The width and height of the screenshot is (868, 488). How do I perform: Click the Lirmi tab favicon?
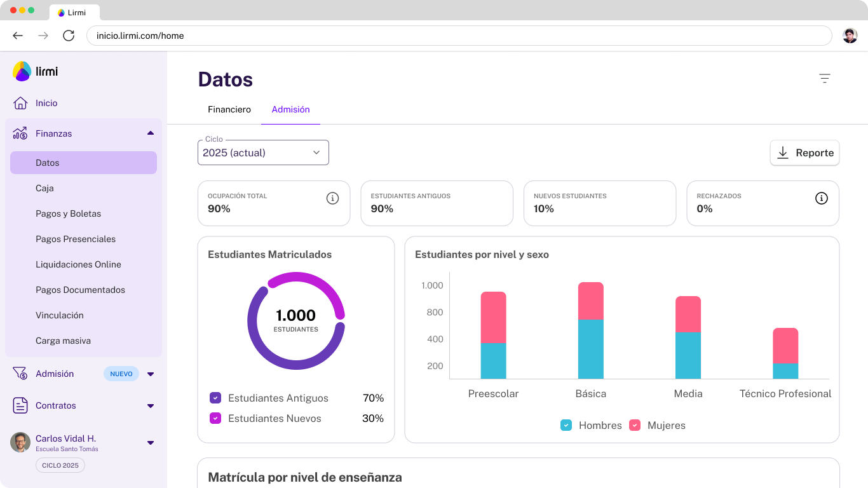coord(61,13)
